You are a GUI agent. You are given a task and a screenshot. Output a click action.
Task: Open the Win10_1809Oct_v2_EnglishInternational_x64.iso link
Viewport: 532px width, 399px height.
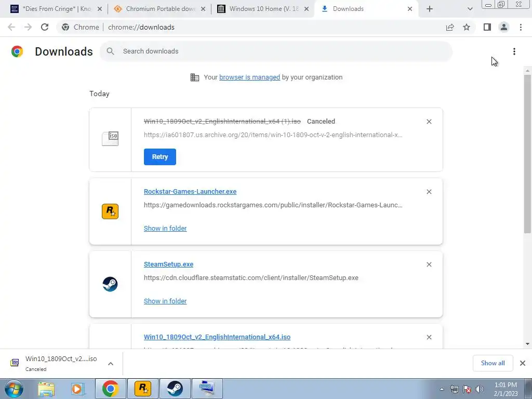click(x=217, y=337)
